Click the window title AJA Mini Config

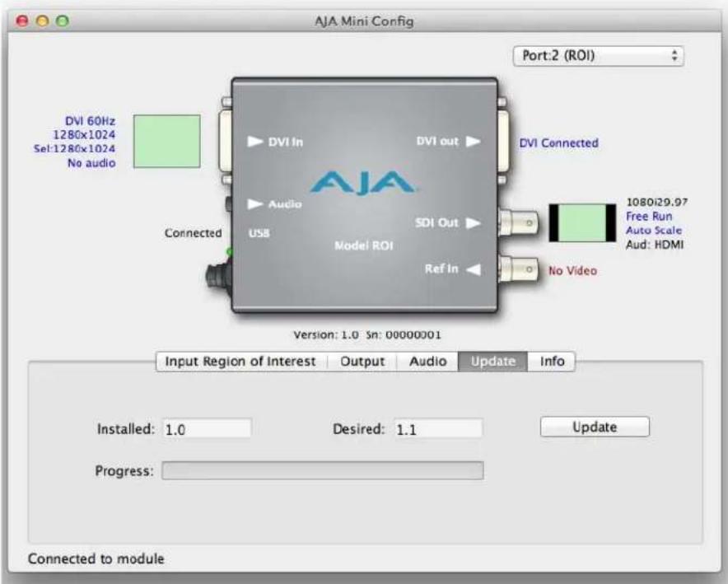click(364, 21)
